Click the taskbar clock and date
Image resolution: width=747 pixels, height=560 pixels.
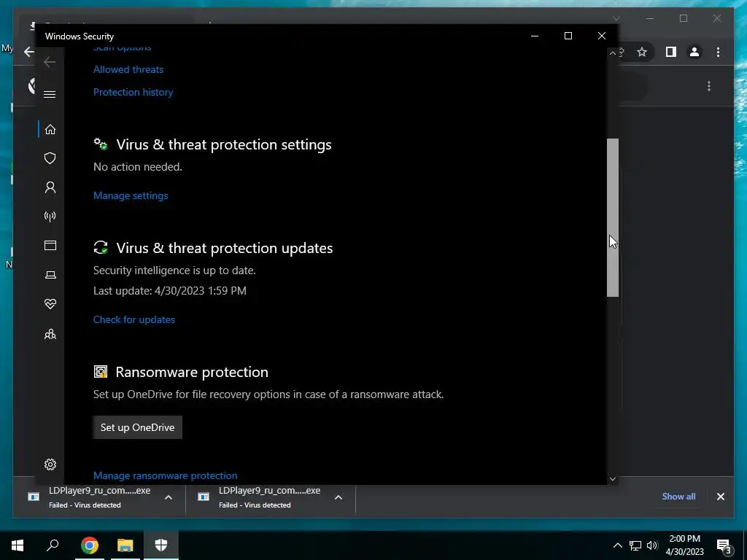pyautogui.click(x=684, y=545)
